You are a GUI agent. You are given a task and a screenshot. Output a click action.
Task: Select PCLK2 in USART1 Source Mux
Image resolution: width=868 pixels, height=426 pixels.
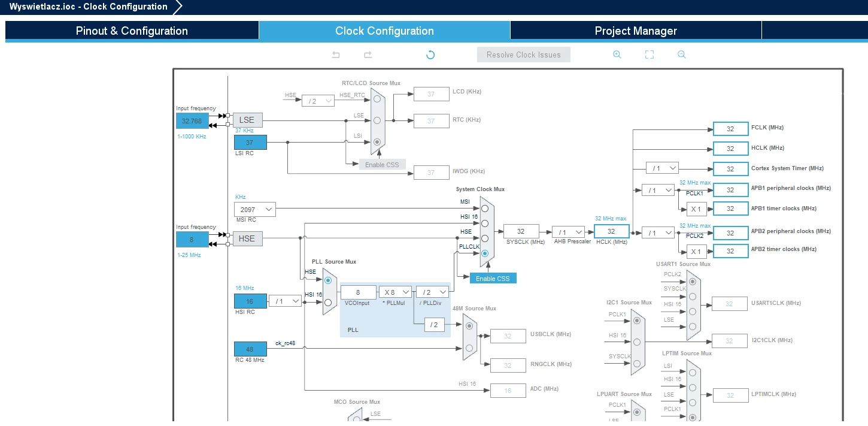(x=692, y=281)
